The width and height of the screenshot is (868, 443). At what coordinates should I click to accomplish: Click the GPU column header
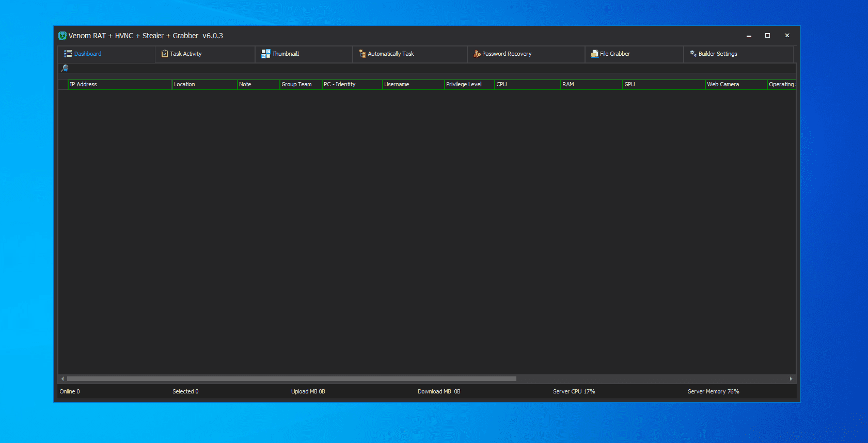coord(664,84)
